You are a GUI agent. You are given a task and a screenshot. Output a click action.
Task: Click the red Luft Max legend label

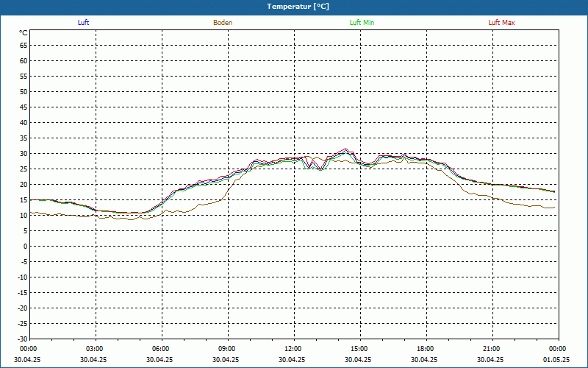[501, 23]
